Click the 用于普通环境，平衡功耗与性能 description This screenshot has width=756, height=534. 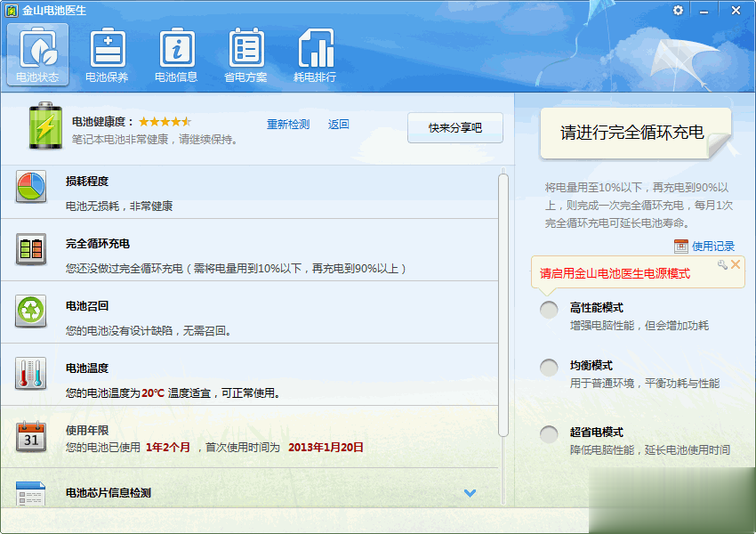click(x=645, y=384)
